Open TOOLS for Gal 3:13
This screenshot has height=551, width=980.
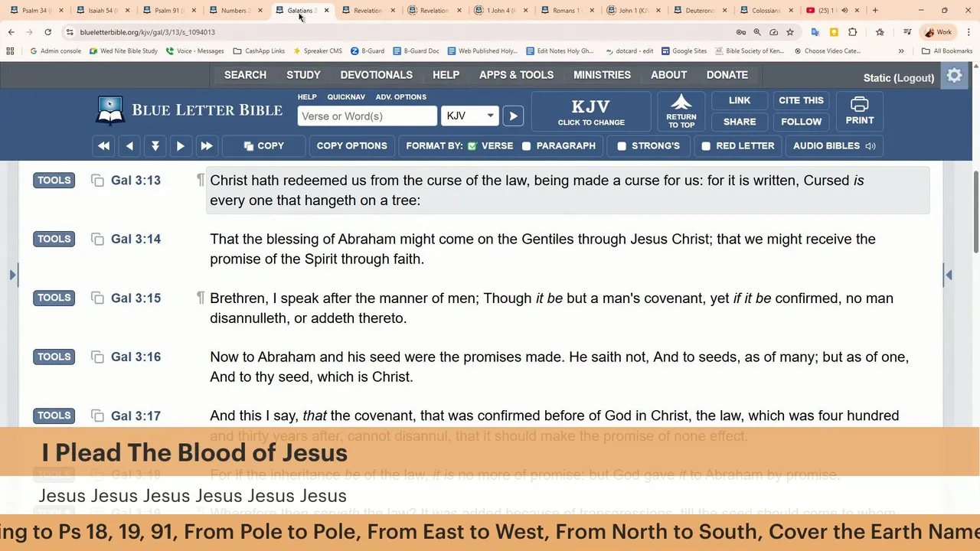click(x=54, y=181)
